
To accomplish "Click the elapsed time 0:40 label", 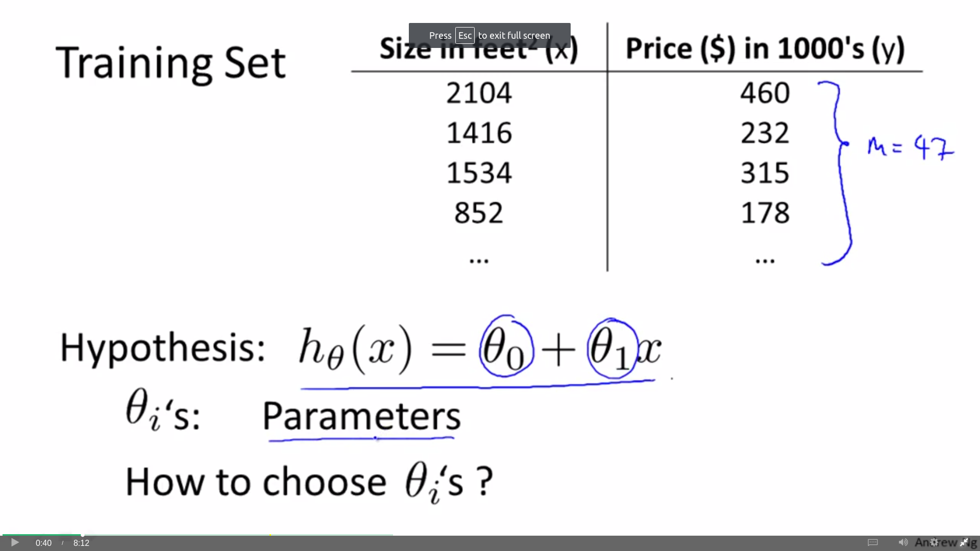I will [43, 543].
